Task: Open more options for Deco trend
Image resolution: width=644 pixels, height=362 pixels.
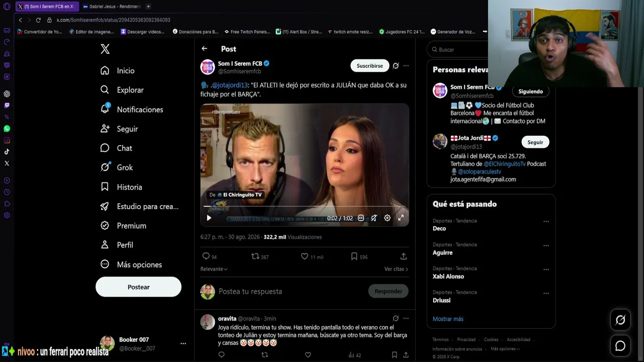Action: click(546, 221)
